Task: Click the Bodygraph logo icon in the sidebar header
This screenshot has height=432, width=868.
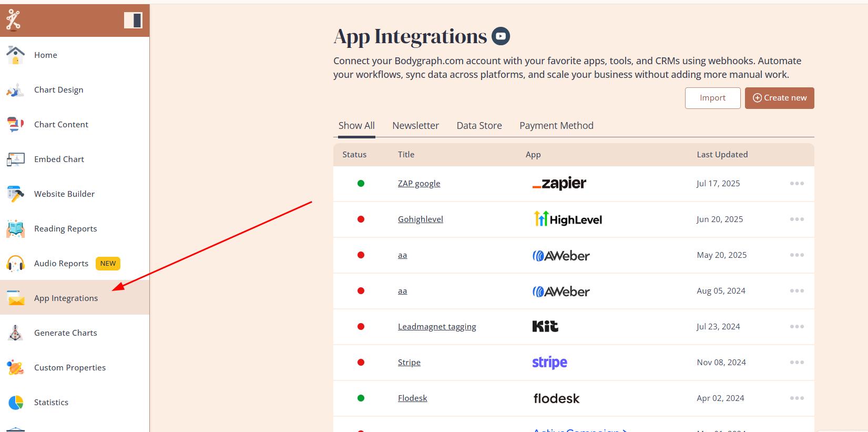Action: (13, 20)
